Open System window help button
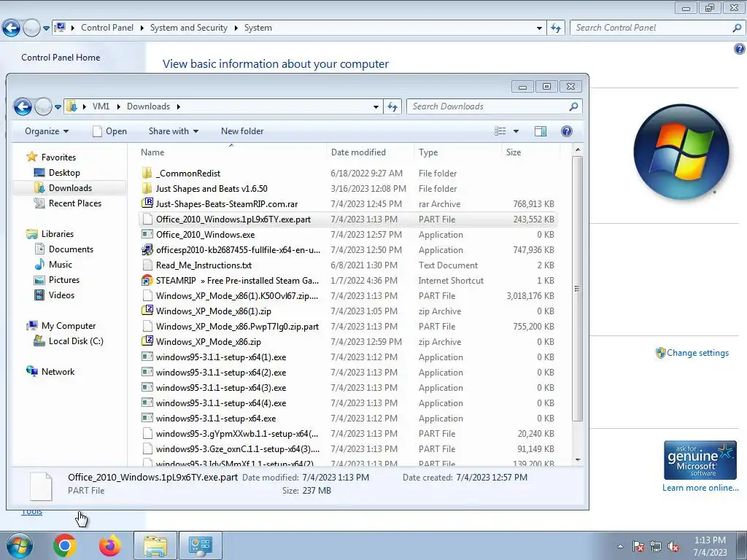This screenshot has height=560, width=747. pyautogui.click(x=740, y=49)
